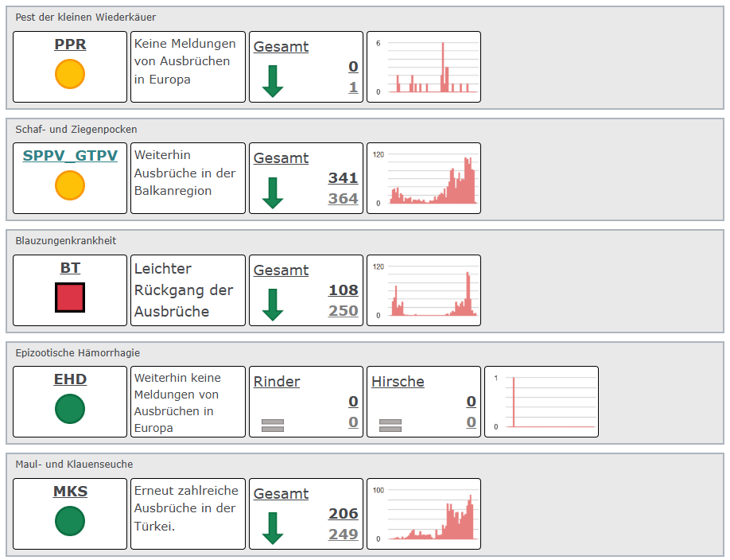The image size is (730, 560).
Task: Open the EHD outbreak chart thumbnail
Action: pos(541,402)
